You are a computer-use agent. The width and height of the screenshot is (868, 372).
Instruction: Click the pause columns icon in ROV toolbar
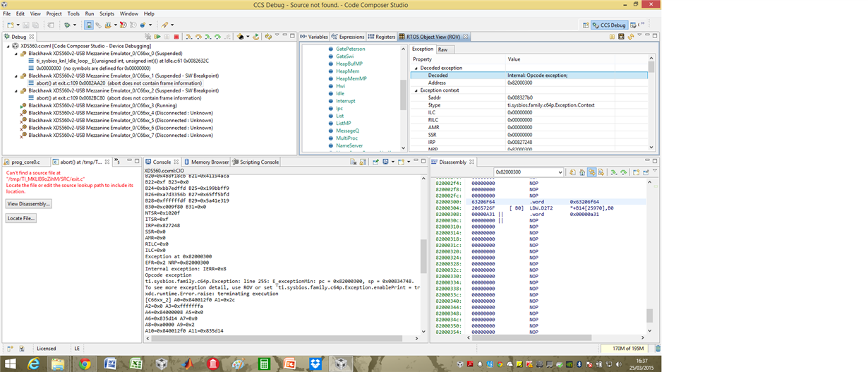point(612,37)
